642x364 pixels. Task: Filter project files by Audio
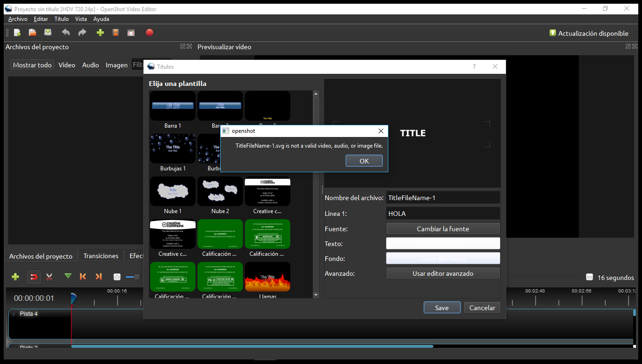click(x=91, y=65)
